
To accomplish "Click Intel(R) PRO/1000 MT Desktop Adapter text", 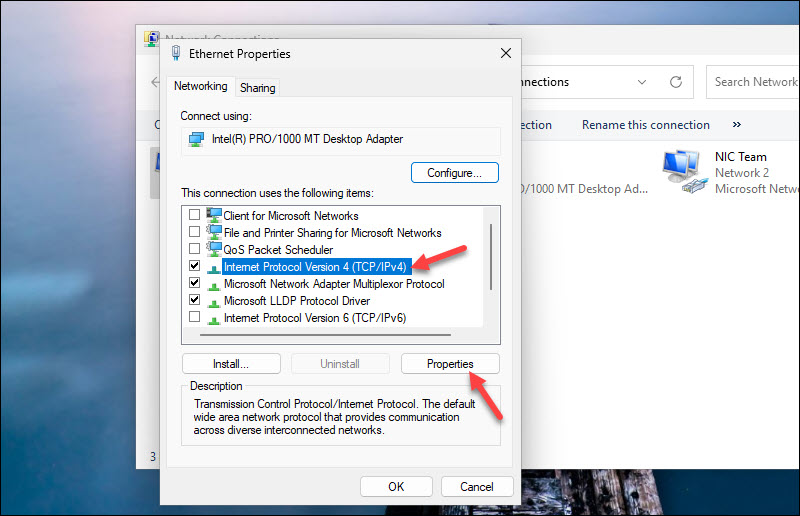I will [x=307, y=139].
